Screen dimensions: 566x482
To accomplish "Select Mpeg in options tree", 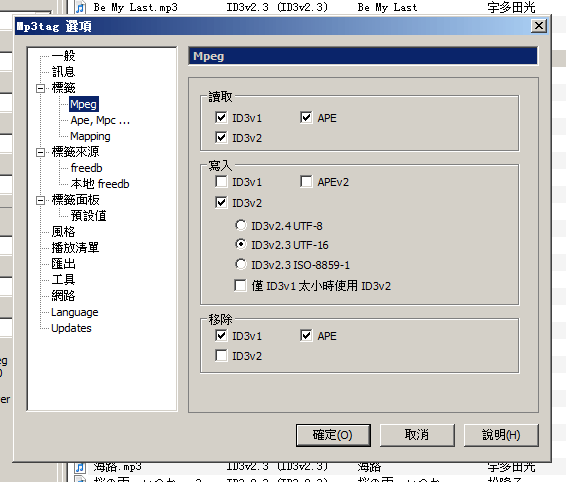I will (83, 104).
